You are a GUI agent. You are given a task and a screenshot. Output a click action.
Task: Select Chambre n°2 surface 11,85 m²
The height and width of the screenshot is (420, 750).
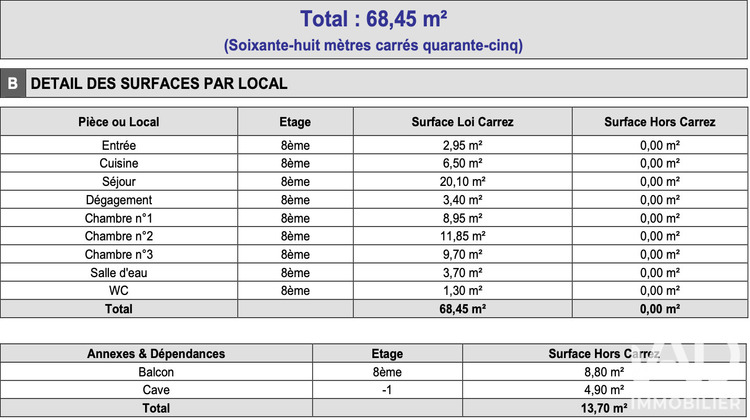pos(463,236)
